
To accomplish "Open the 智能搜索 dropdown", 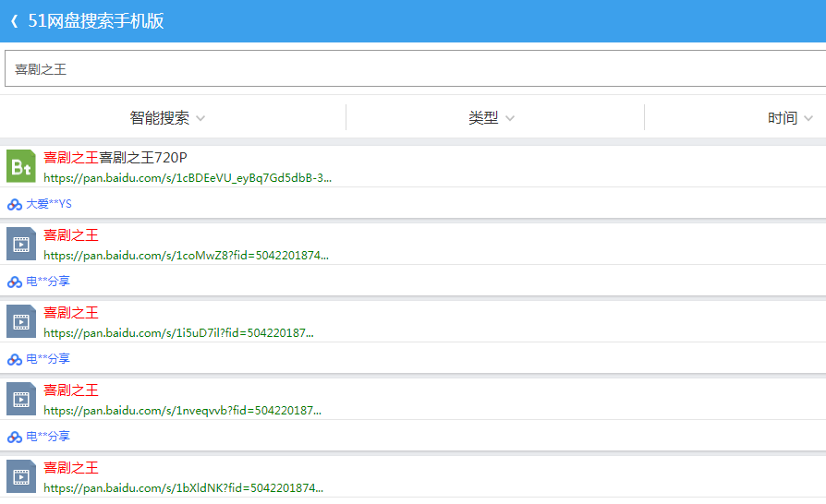I will coord(167,118).
